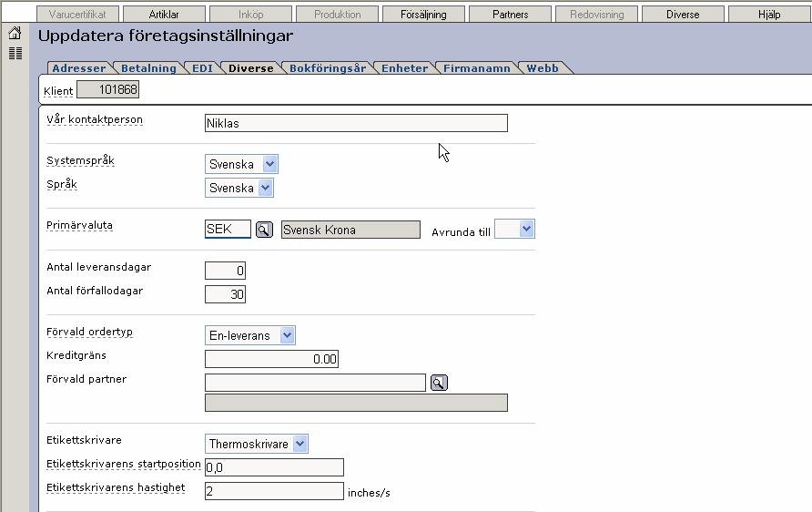Click the Antal förfallodagar field

[x=225, y=294]
